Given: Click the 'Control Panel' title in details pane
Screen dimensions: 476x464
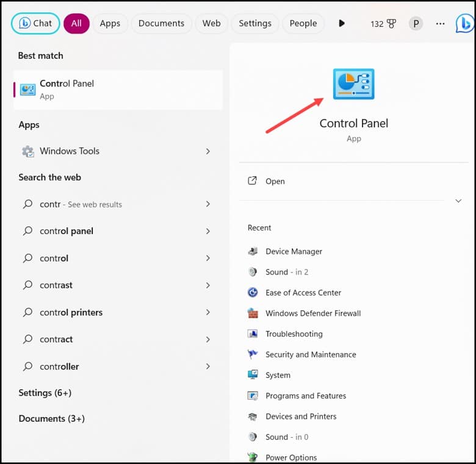Looking at the screenshot, I should [354, 123].
